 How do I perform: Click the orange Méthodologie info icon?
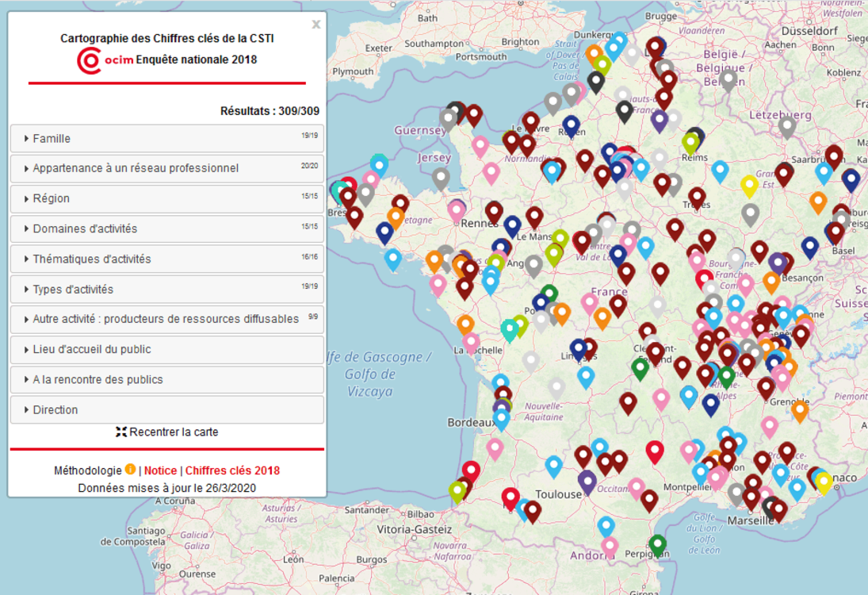[130, 469]
